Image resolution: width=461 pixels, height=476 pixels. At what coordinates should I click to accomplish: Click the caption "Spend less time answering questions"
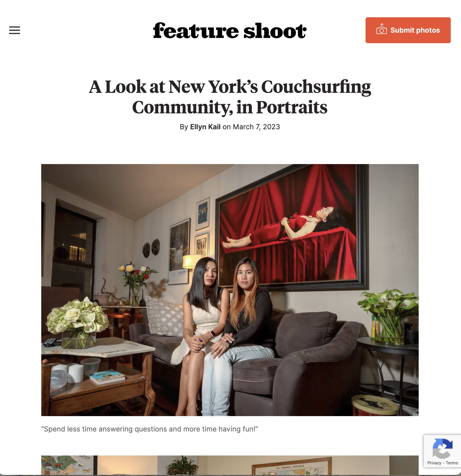(150, 429)
